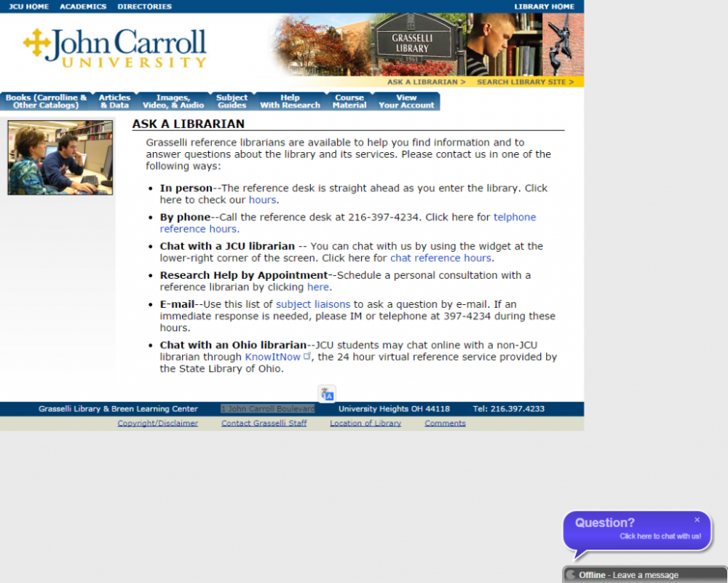Click 'Tel: 216.397.4233' in footer

pyautogui.click(x=508, y=408)
